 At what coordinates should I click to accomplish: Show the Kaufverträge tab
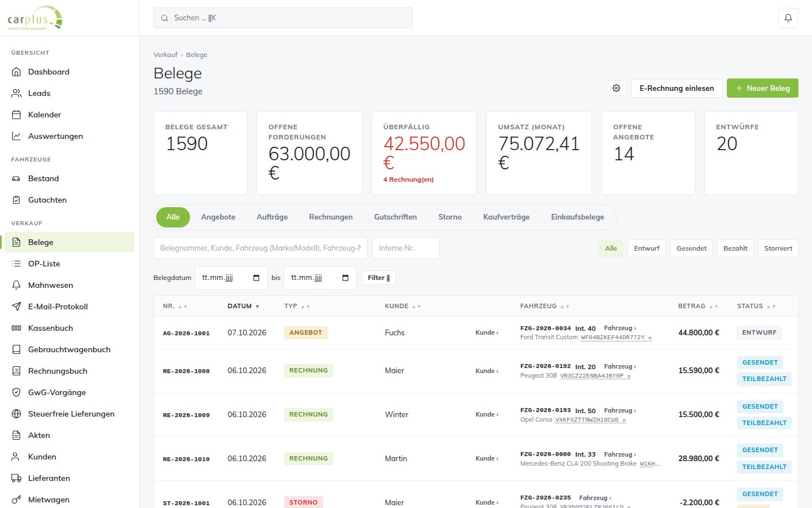506,217
